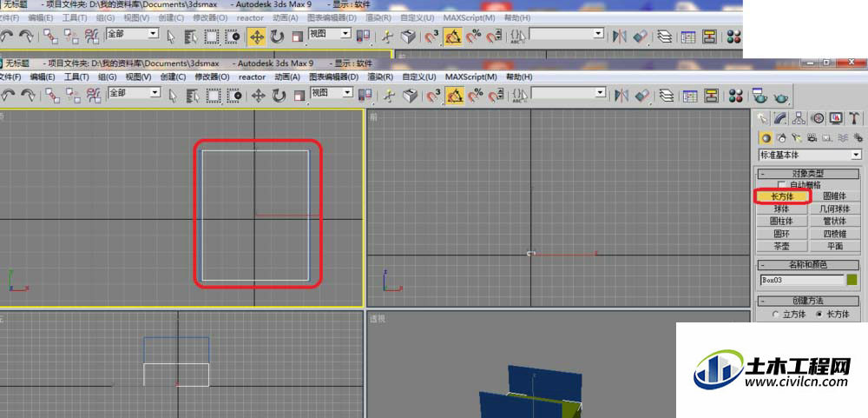Select the Helpers category icon
The height and width of the screenshot is (418, 868).
tap(827, 137)
